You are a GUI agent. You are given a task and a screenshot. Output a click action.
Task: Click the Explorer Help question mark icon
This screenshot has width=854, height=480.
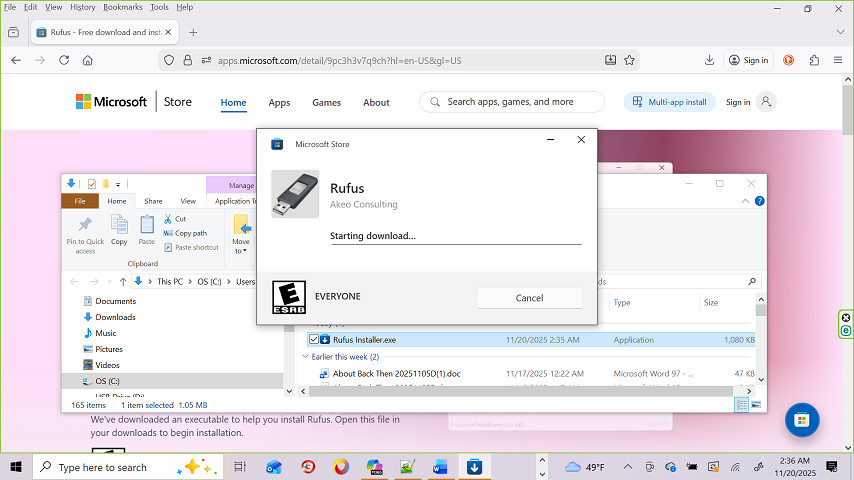(x=759, y=201)
